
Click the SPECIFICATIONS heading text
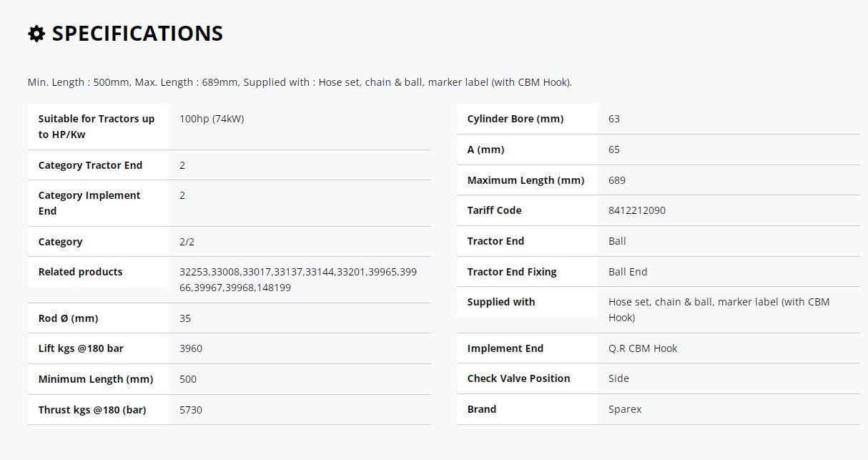pos(137,34)
